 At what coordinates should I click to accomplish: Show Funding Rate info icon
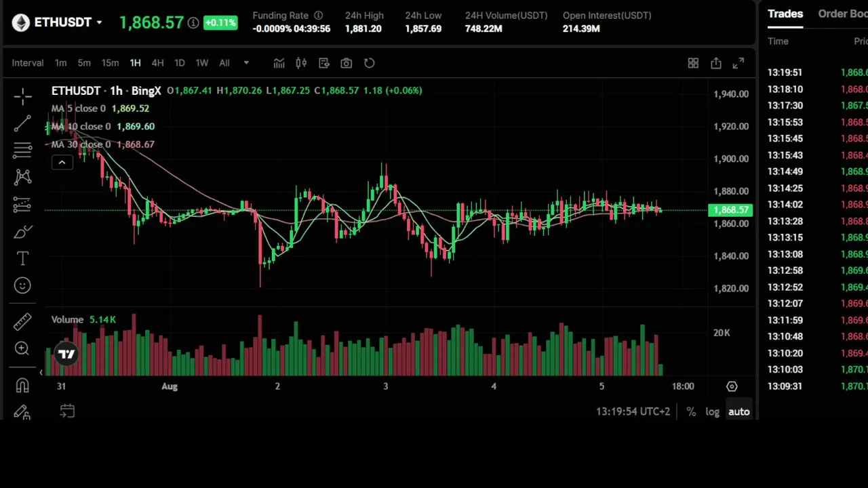point(318,15)
